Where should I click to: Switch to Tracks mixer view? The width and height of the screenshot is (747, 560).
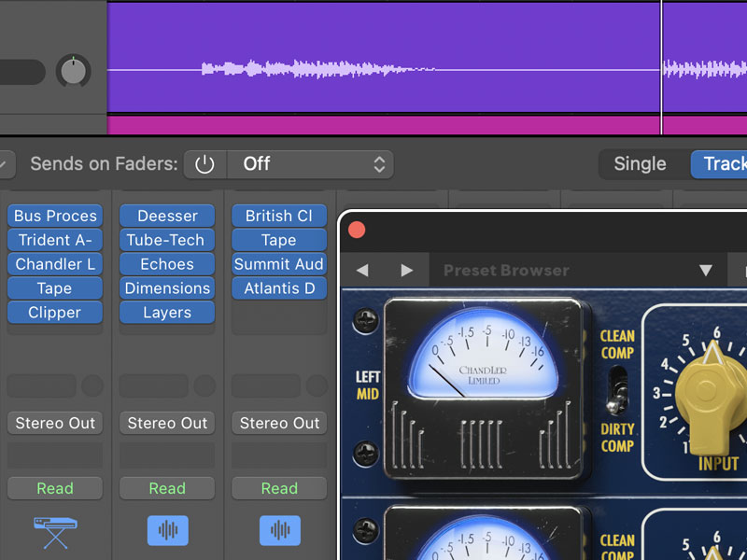click(x=719, y=164)
